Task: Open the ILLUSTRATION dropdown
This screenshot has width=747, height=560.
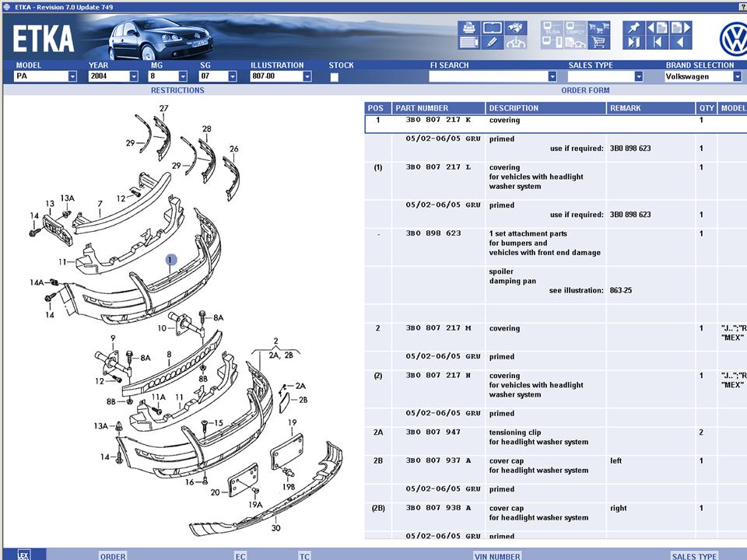Action: click(x=307, y=76)
